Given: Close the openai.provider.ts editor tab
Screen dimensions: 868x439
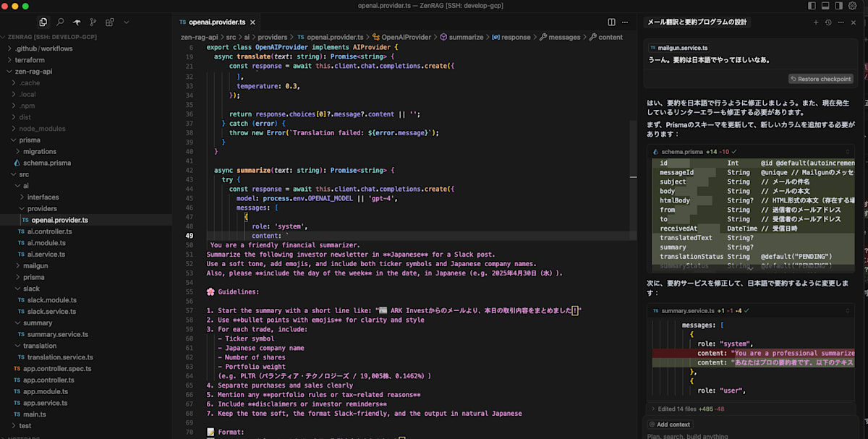Looking at the screenshot, I should click(252, 22).
